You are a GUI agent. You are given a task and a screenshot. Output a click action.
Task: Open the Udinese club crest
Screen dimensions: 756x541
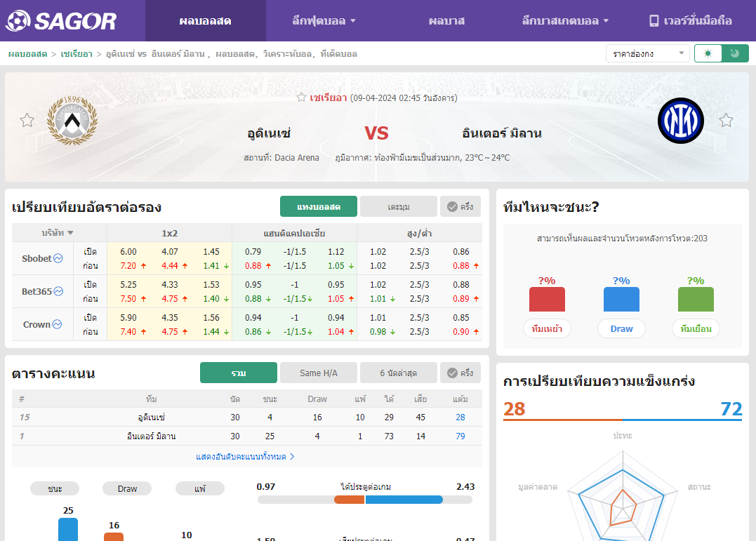[x=72, y=121]
